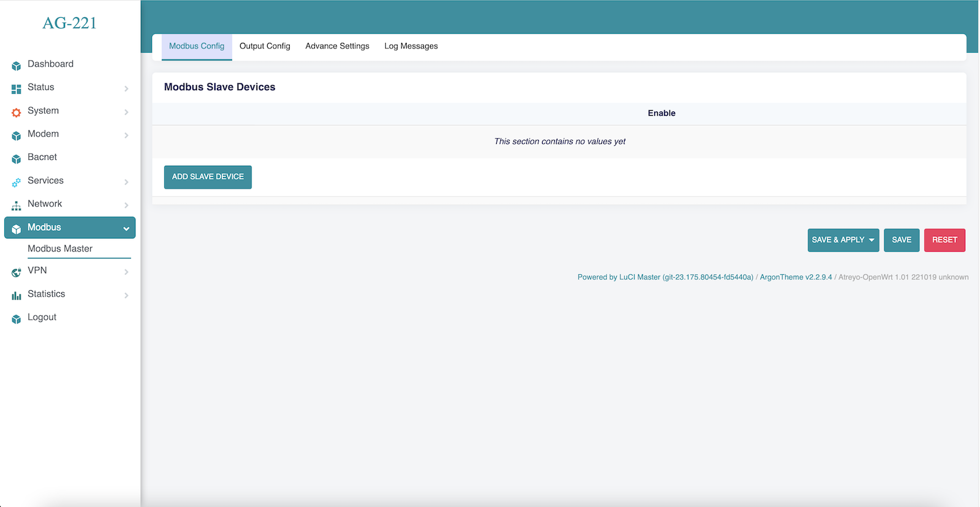
Task: Open the ArgonTheme v2.2.9.4 footer link
Action: [796, 277]
